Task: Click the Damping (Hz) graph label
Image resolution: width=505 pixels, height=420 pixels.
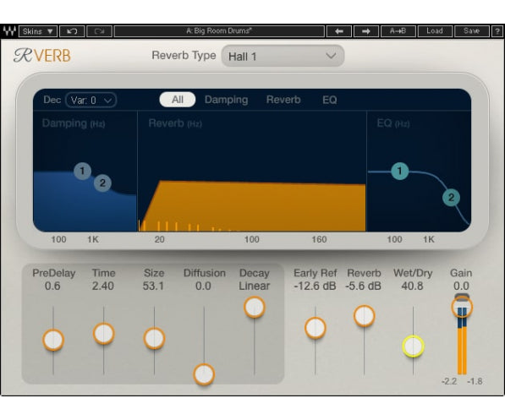Action: [x=74, y=123]
